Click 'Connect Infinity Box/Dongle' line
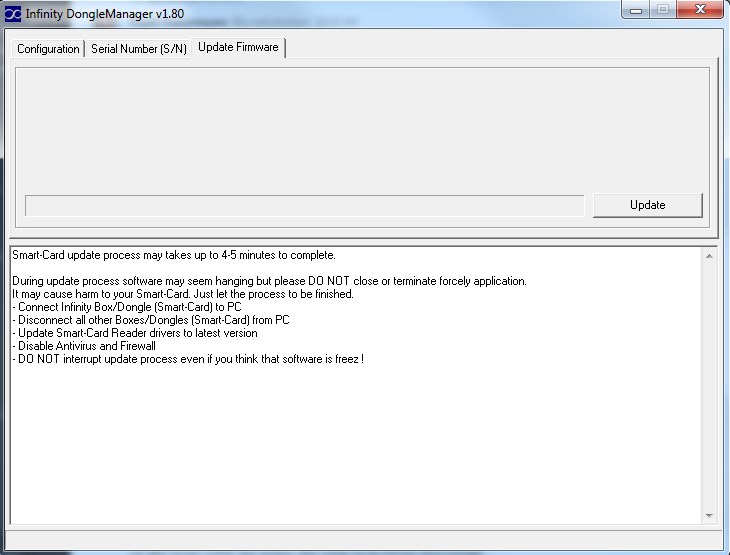This screenshot has width=730, height=555. tap(127, 307)
